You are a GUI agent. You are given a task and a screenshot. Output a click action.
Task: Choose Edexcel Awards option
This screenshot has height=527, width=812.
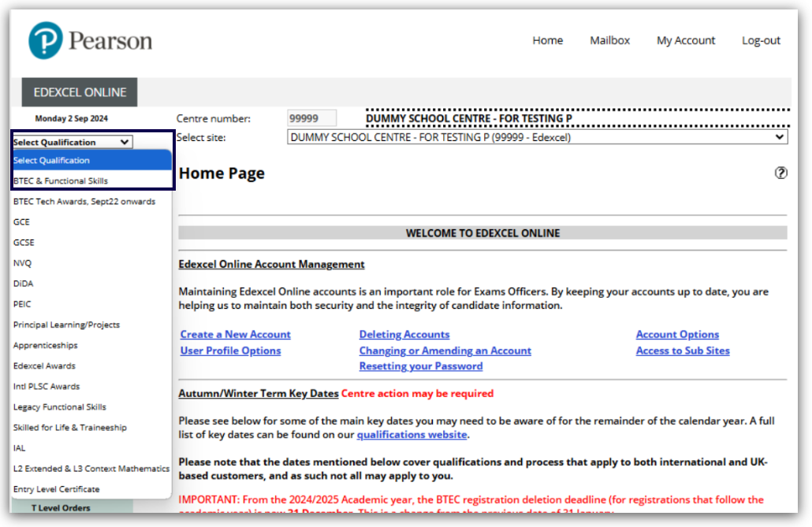click(x=92, y=366)
